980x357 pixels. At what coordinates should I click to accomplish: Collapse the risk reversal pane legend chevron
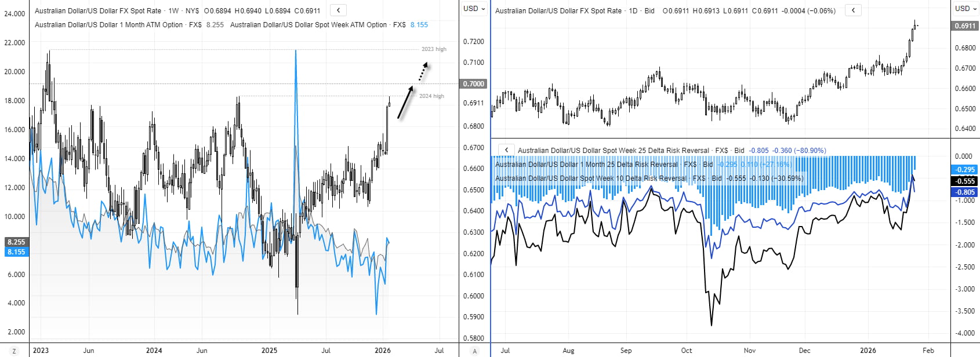(x=506, y=150)
